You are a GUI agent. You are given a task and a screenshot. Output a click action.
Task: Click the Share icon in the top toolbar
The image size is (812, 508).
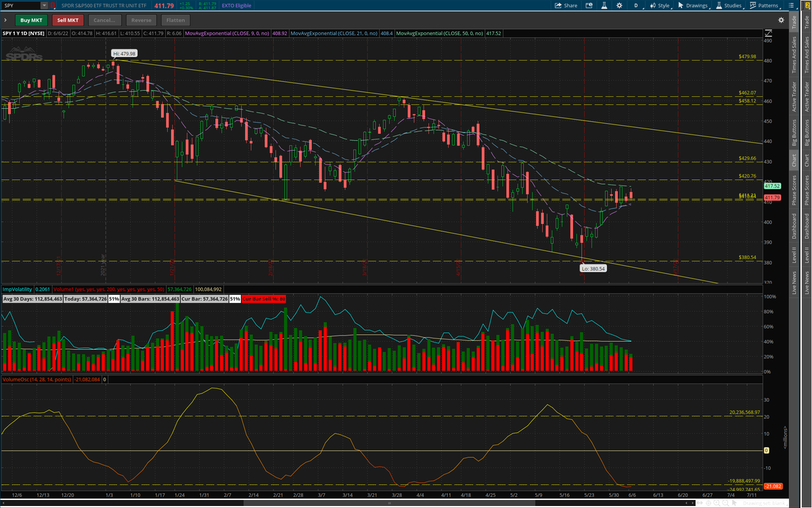click(566, 5)
